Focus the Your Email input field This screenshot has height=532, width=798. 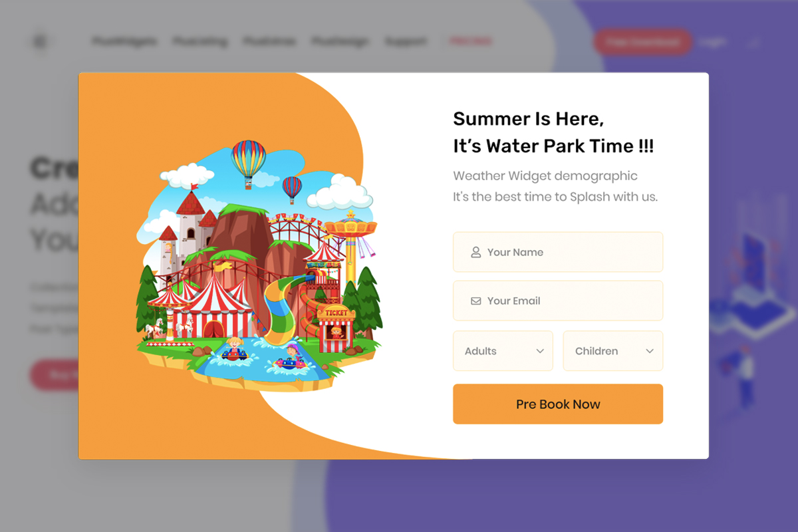tap(558, 301)
